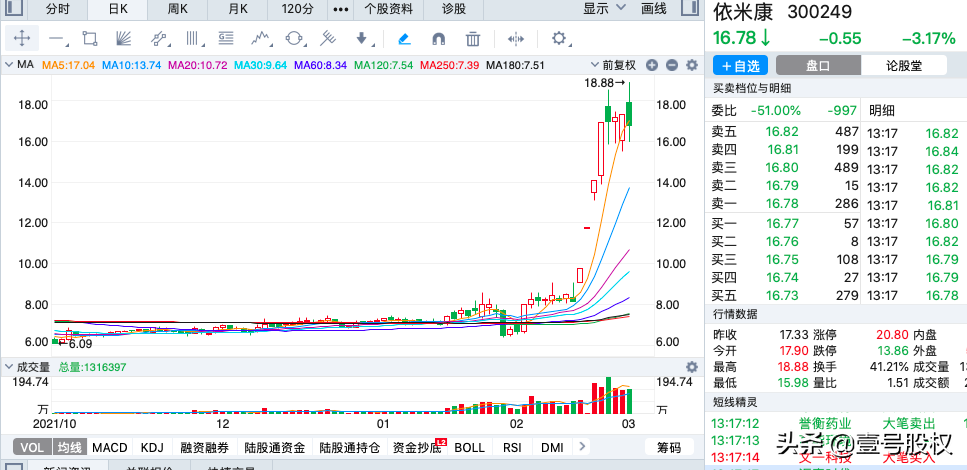This screenshot has height=470, width=967.
Task: Click the 筹码 button
Action: pos(669,447)
